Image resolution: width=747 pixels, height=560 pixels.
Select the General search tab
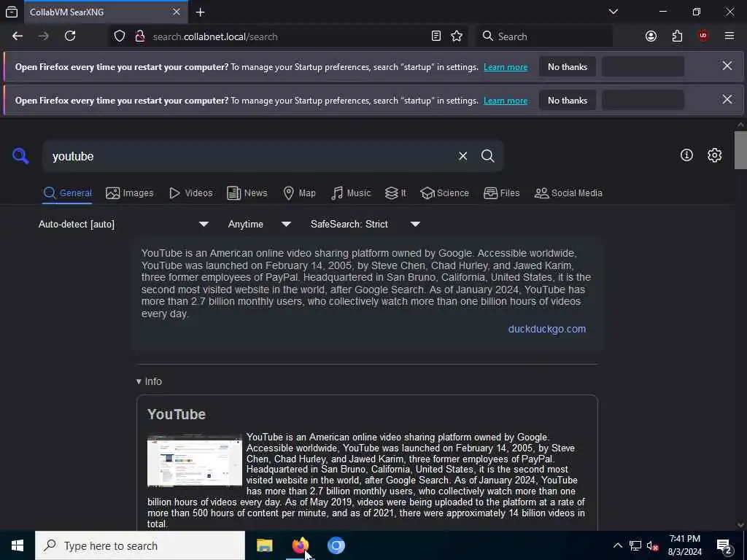pos(67,192)
